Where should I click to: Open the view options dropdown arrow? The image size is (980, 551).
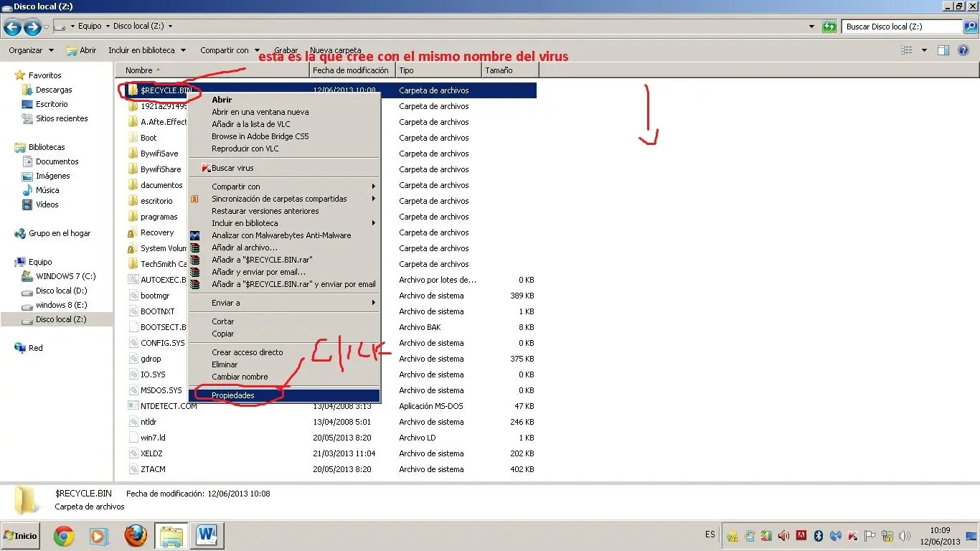coord(924,50)
